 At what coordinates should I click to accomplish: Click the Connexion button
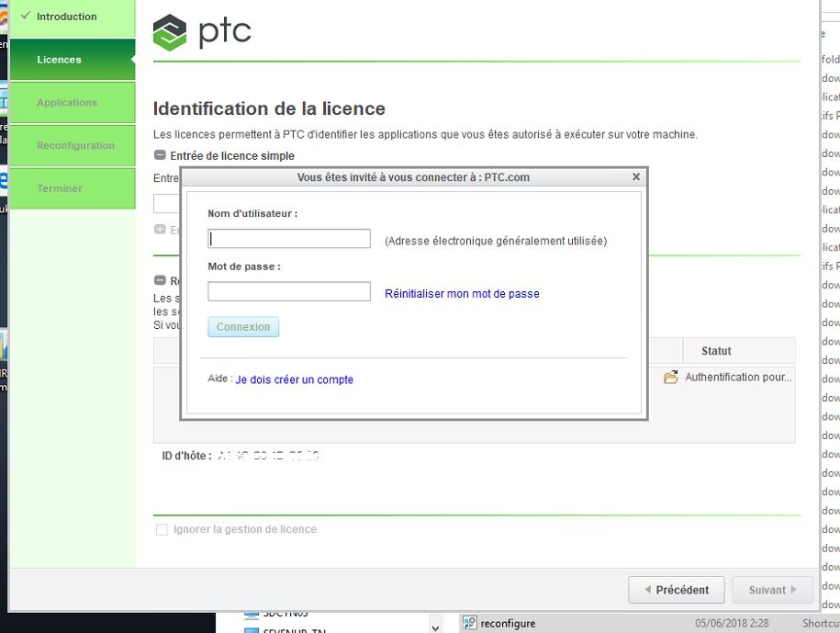(242, 326)
